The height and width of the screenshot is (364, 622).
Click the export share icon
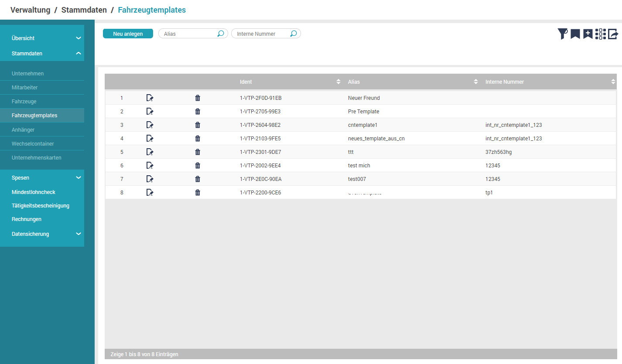[x=613, y=34]
